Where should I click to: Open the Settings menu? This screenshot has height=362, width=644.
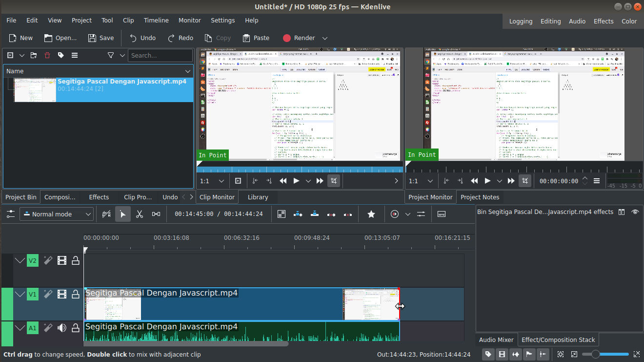coord(222,20)
